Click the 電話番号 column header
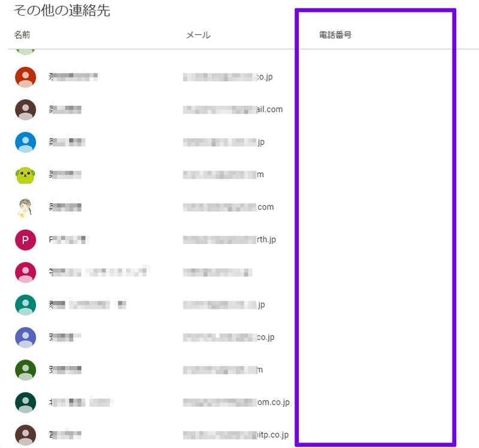The image size is (479, 448). click(335, 35)
